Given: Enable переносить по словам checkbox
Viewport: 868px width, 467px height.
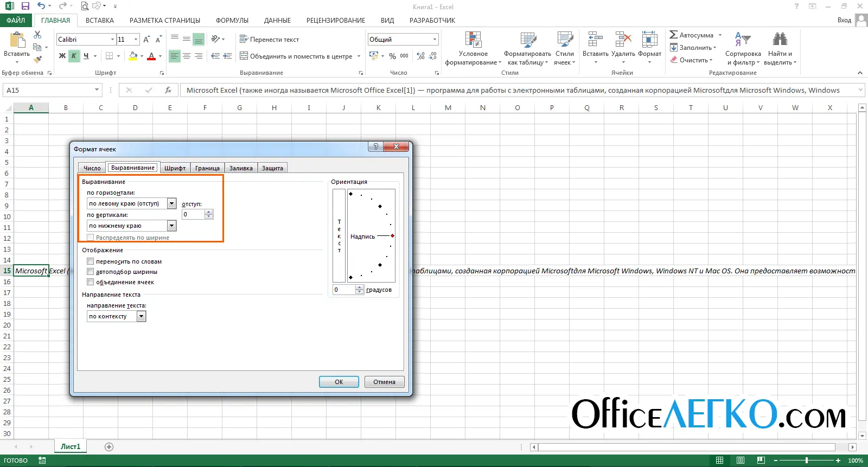Looking at the screenshot, I should pos(91,261).
